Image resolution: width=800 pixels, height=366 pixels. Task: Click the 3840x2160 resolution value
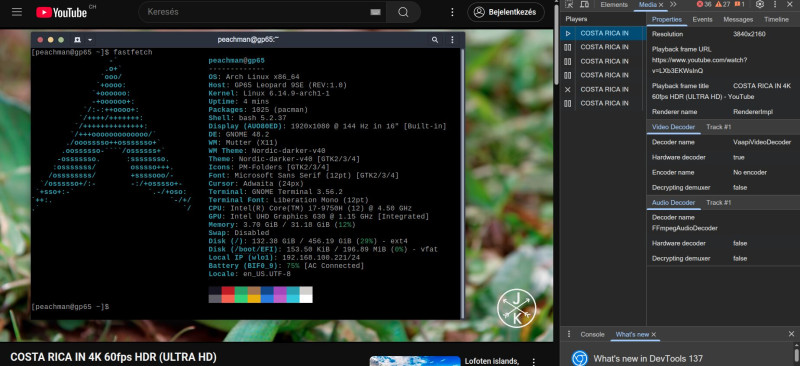click(x=749, y=34)
